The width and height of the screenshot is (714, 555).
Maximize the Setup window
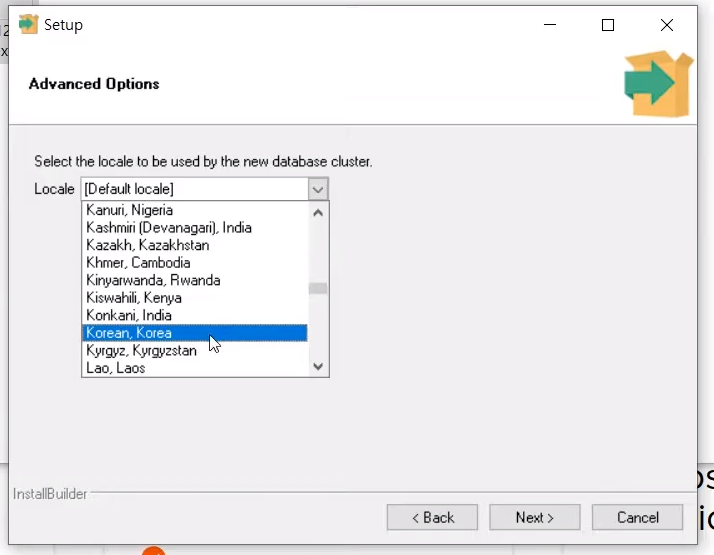coord(608,25)
